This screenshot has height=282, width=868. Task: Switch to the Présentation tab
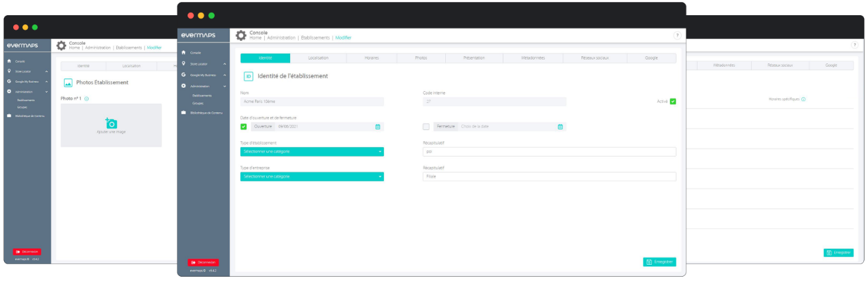[474, 58]
